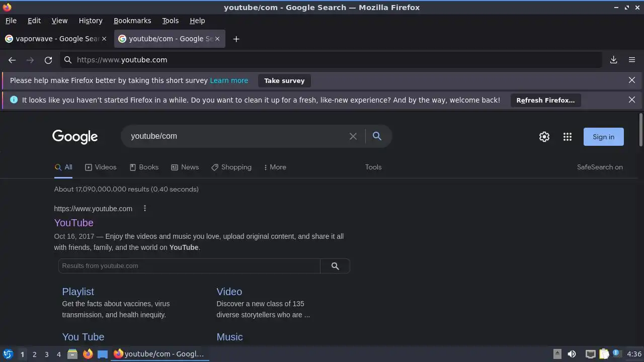Open Google search Tools filters
The width and height of the screenshot is (644, 362).
pyautogui.click(x=373, y=167)
